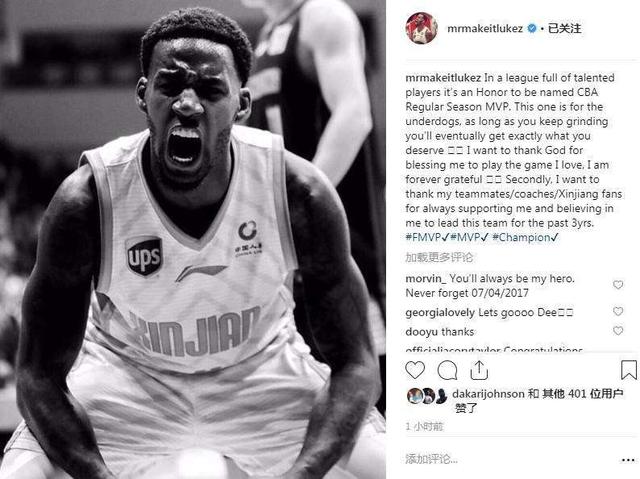The height and width of the screenshot is (479, 640).
Task: Like morvin_'s comment with its heart
Action: (x=618, y=284)
